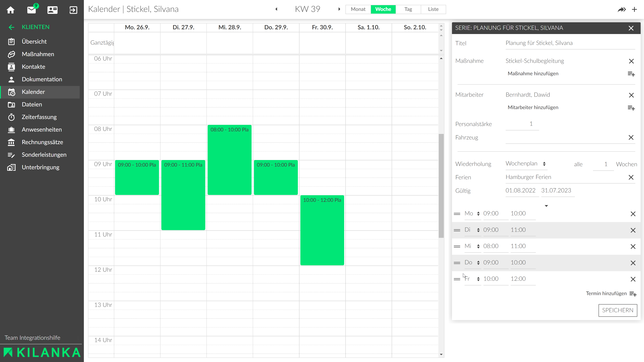Delete the Mi 08:00 appointment row
The width and height of the screenshot is (644, 362).
click(633, 247)
